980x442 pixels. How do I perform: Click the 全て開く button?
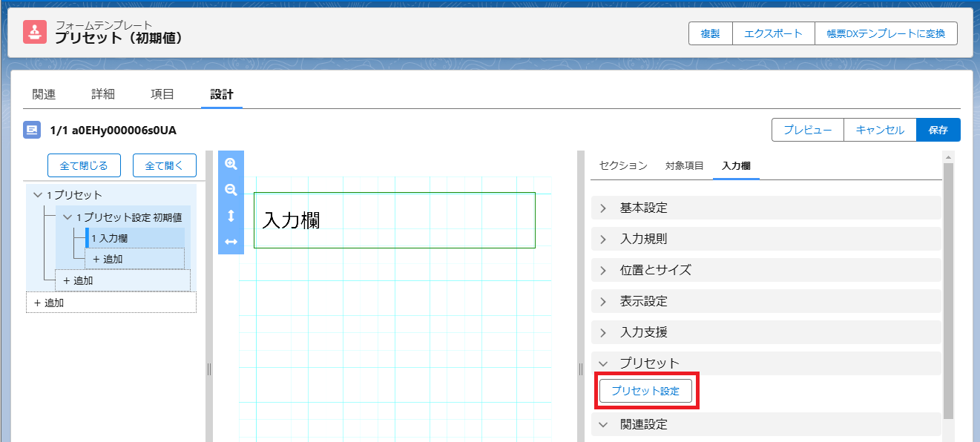165,165
